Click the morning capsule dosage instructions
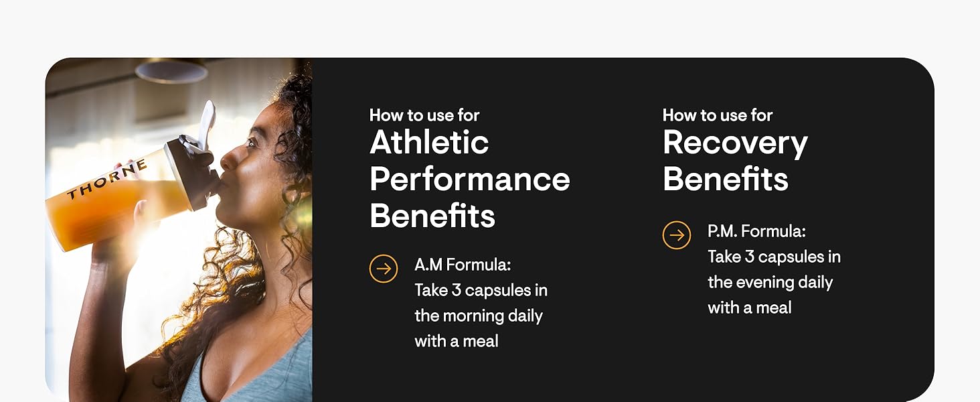980x402 pixels. [x=480, y=303]
